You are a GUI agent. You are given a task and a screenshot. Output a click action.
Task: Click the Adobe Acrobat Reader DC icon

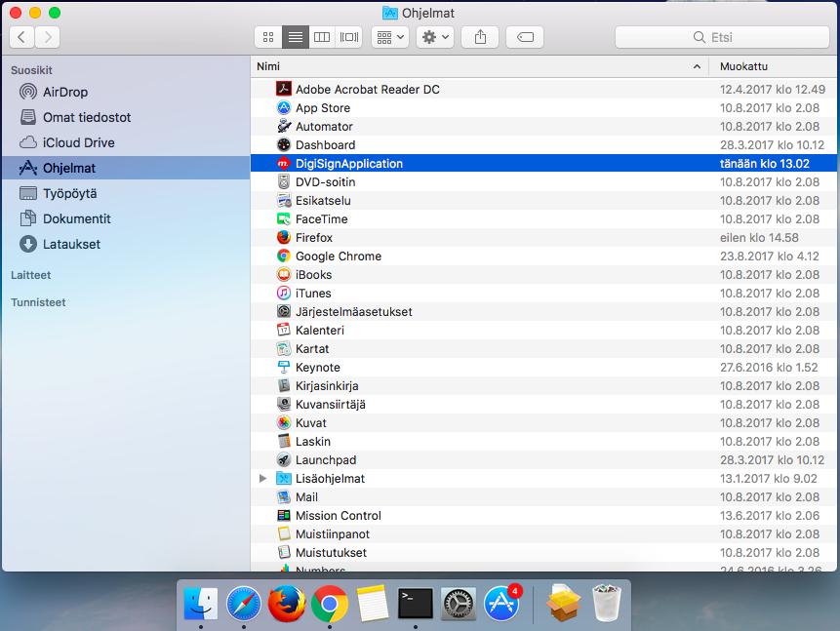tap(283, 89)
